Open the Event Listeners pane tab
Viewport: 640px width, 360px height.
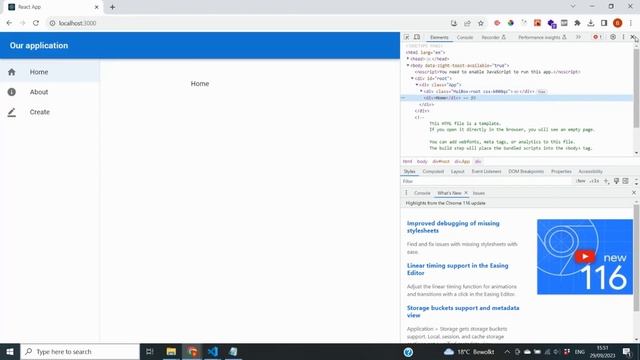pos(486,171)
